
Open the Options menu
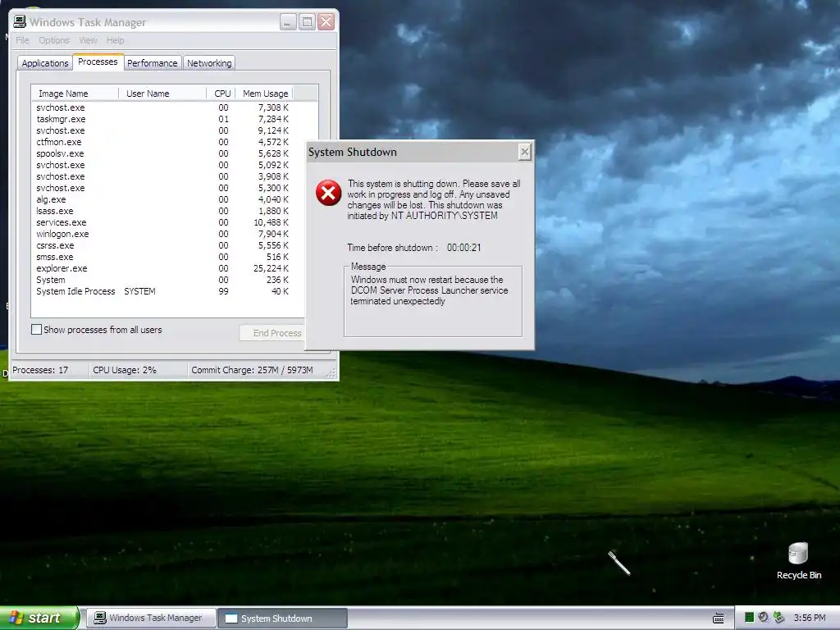[53, 40]
